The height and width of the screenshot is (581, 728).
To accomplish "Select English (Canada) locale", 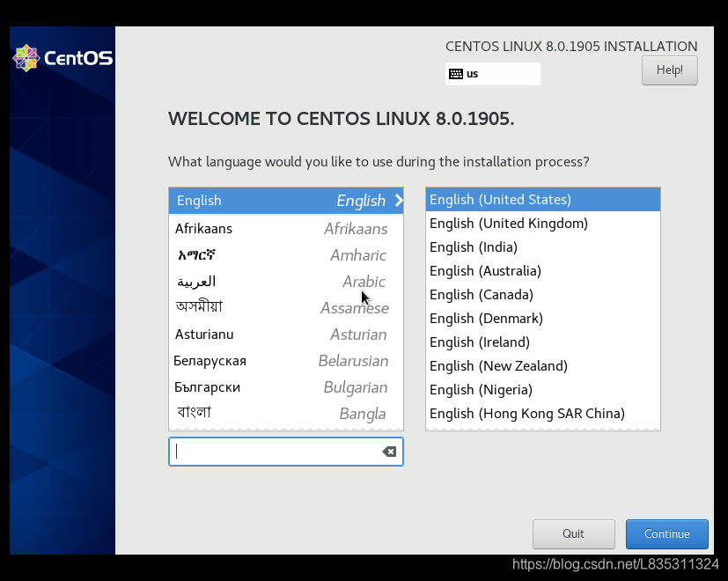I will (543, 294).
